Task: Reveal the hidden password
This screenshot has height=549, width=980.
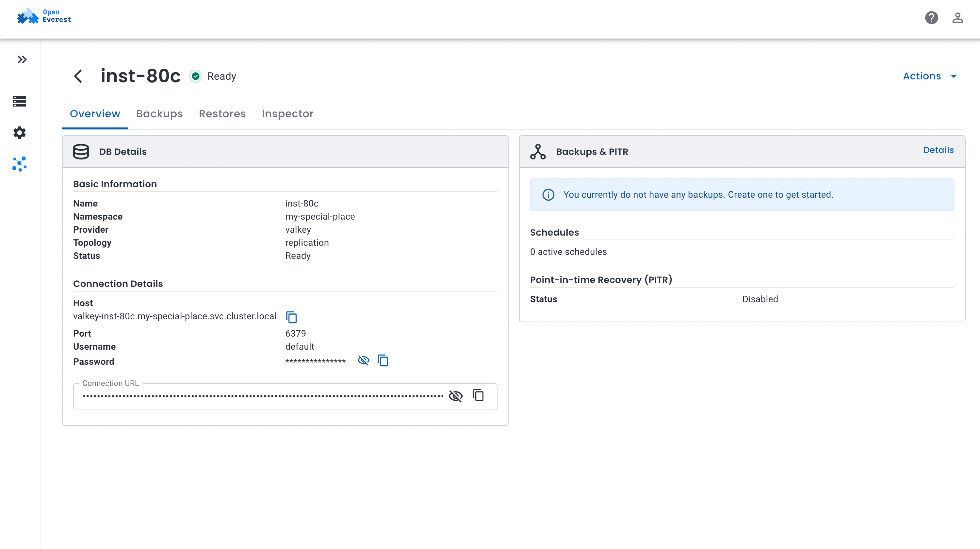Action: coord(363,360)
